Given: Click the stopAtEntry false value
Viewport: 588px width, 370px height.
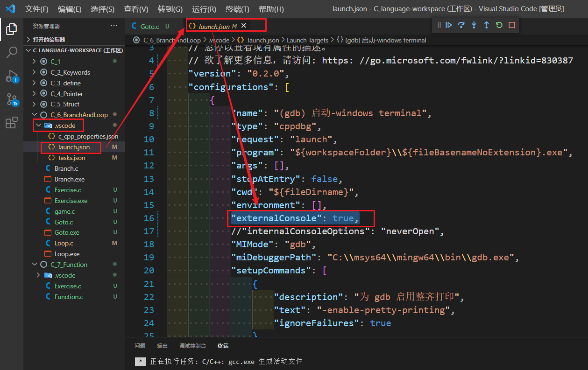Looking at the screenshot, I should pyautogui.click(x=325, y=179).
